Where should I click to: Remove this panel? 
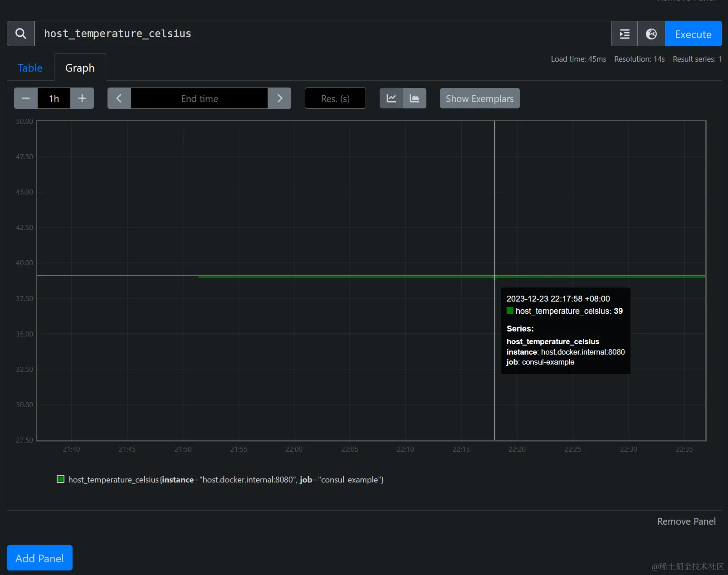(686, 521)
